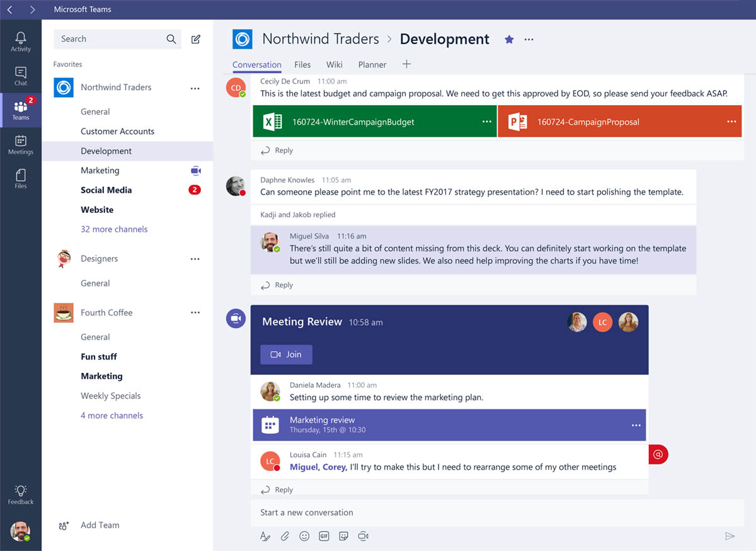The height and width of the screenshot is (551, 756).
Task: Click Start a new conversation box
Action: (x=498, y=513)
